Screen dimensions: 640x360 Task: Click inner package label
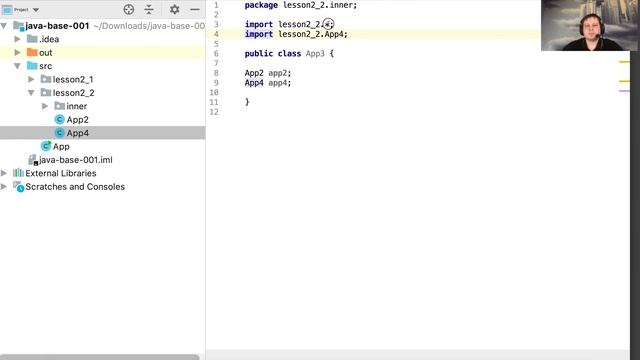point(77,106)
